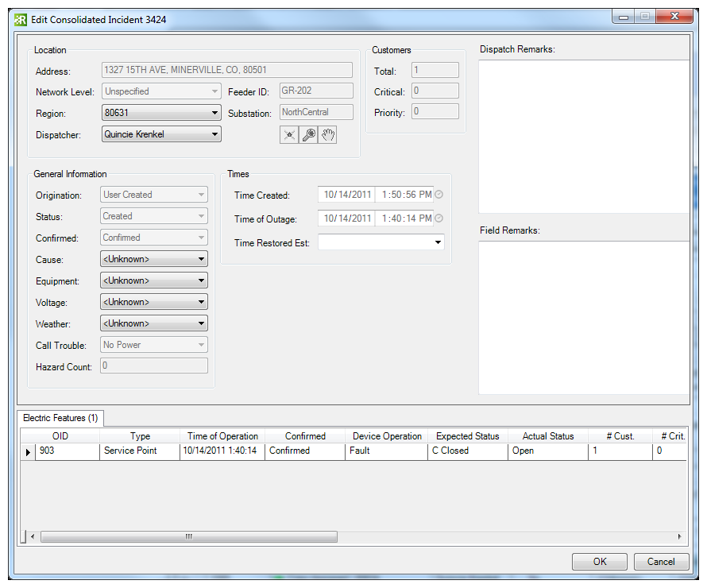Screen dimensions: 707x588
Task: Click the horizontal scrollbar thumb in the grid
Action: 189,536
